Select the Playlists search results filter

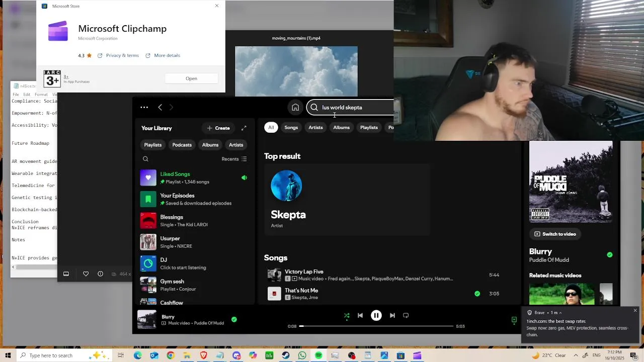[x=369, y=128]
